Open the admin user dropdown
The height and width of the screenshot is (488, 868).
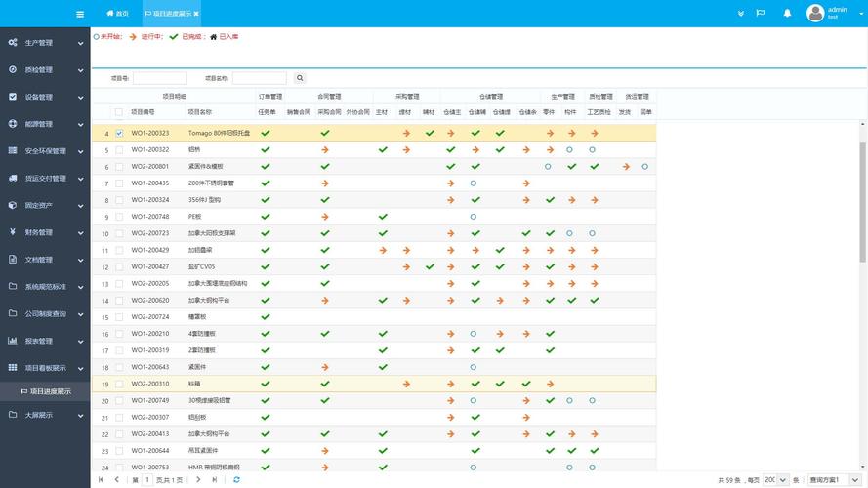[x=830, y=13]
